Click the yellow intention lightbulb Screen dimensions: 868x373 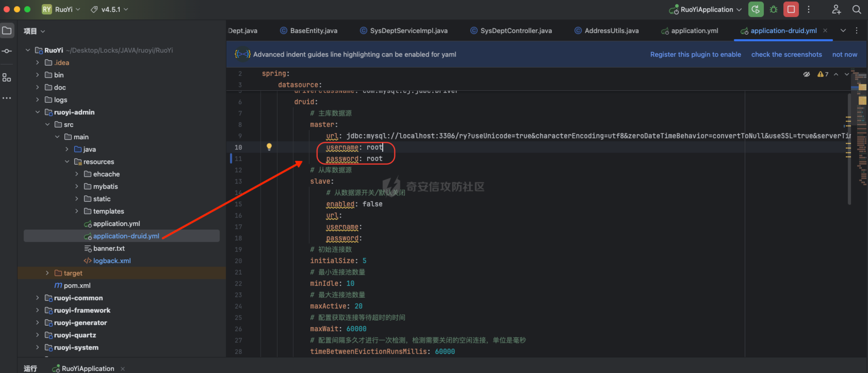269,147
